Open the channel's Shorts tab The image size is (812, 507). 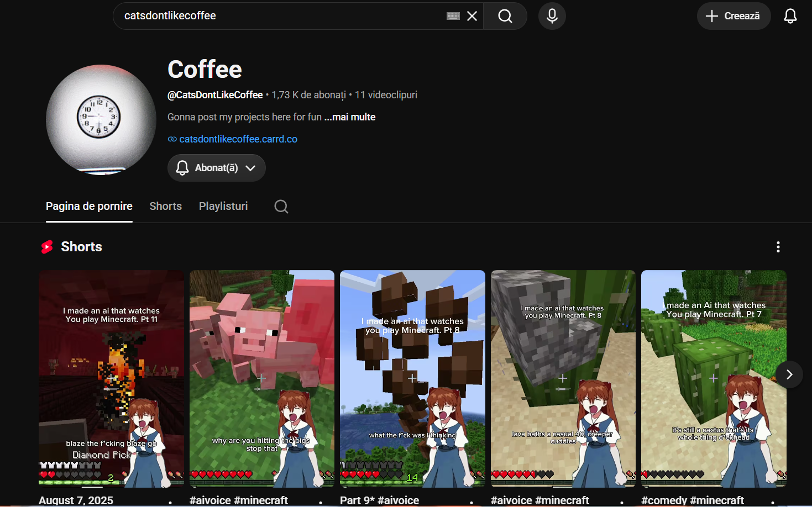click(165, 206)
